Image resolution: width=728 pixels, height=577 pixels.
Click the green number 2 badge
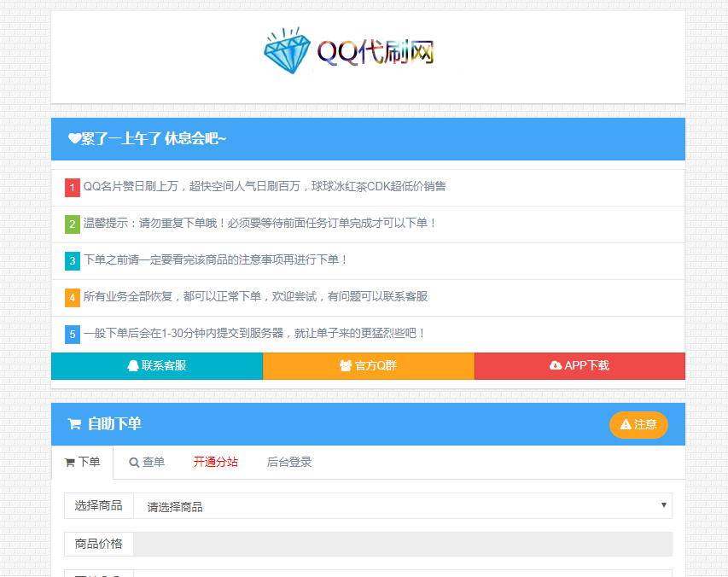coord(73,224)
